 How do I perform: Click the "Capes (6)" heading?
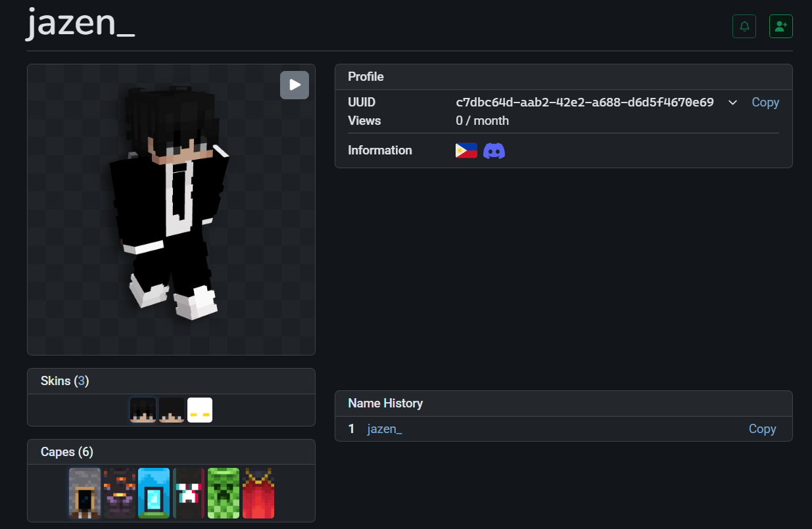click(67, 452)
